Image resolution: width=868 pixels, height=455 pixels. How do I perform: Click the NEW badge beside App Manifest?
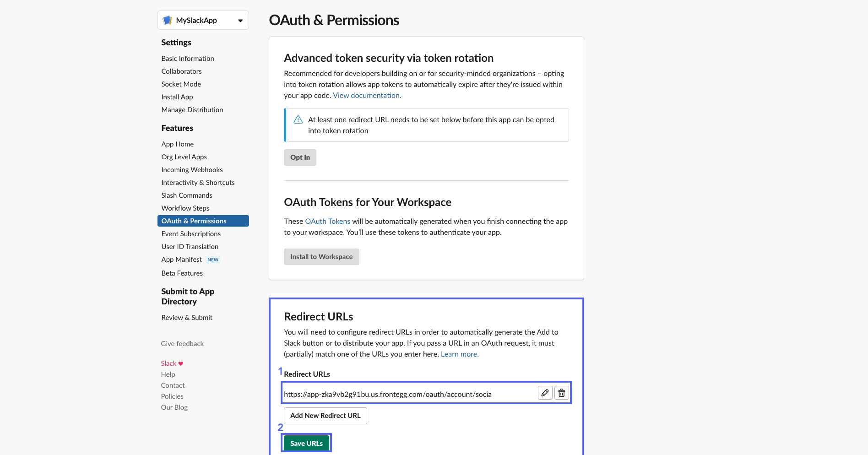tap(213, 260)
